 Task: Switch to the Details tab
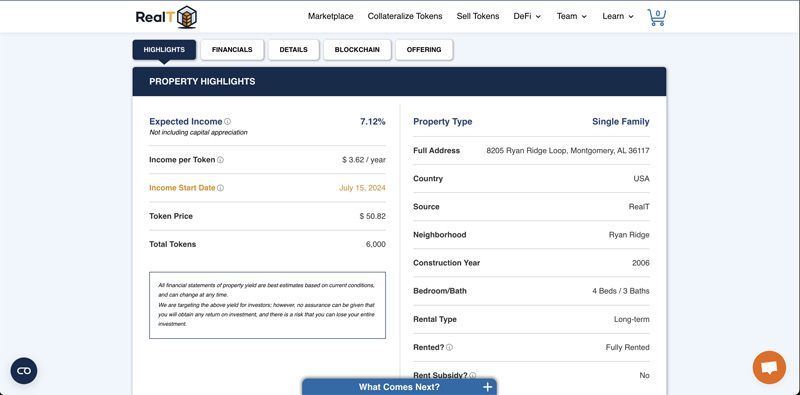point(294,50)
